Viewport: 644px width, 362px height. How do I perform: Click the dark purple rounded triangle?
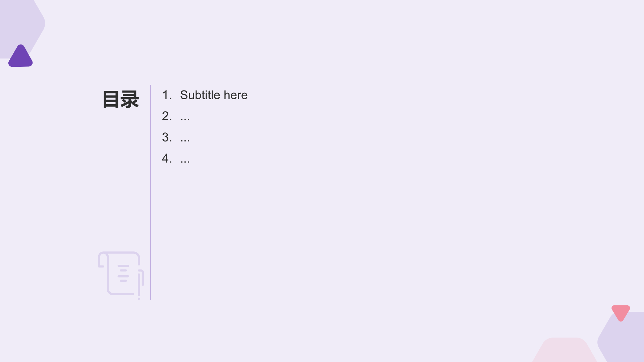pyautogui.click(x=20, y=58)
